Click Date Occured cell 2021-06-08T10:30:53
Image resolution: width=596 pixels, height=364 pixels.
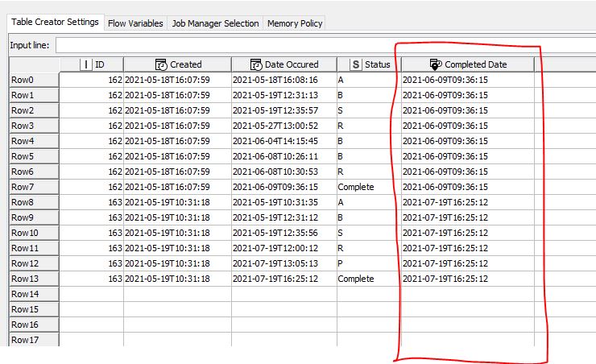click(x=284, y=172)
